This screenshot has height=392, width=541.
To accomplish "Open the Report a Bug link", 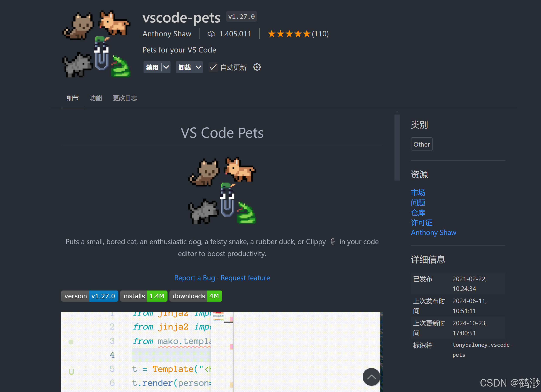I will pos(195,278).
